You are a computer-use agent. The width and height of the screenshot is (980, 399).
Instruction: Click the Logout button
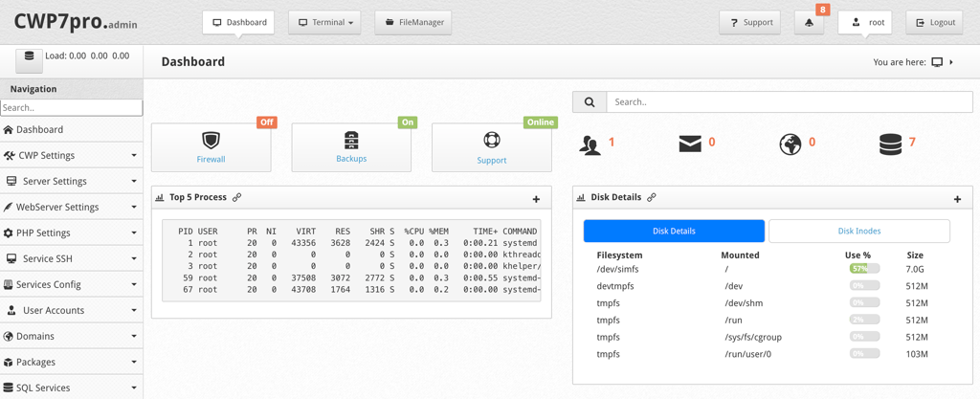tap(935, 22)
